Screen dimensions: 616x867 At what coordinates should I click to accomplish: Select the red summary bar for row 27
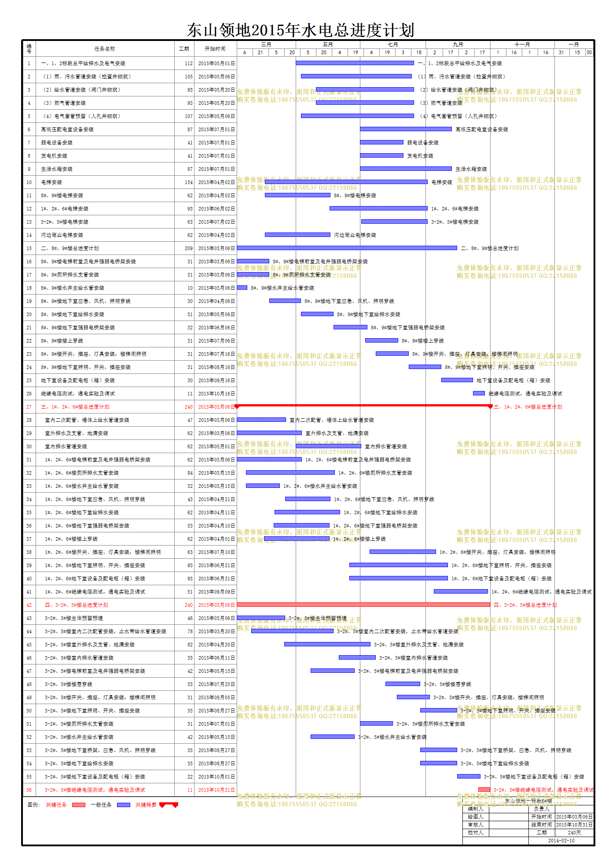(363, 406)
